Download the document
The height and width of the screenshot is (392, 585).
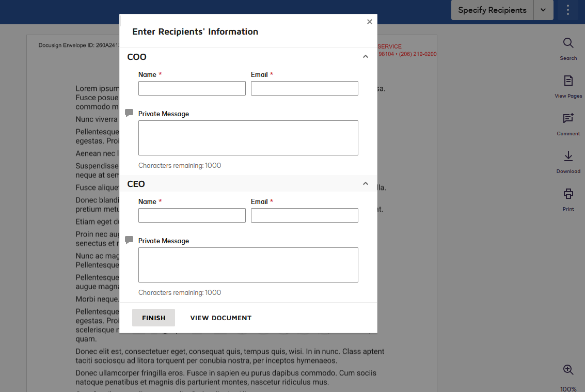(x=568, y=162)
